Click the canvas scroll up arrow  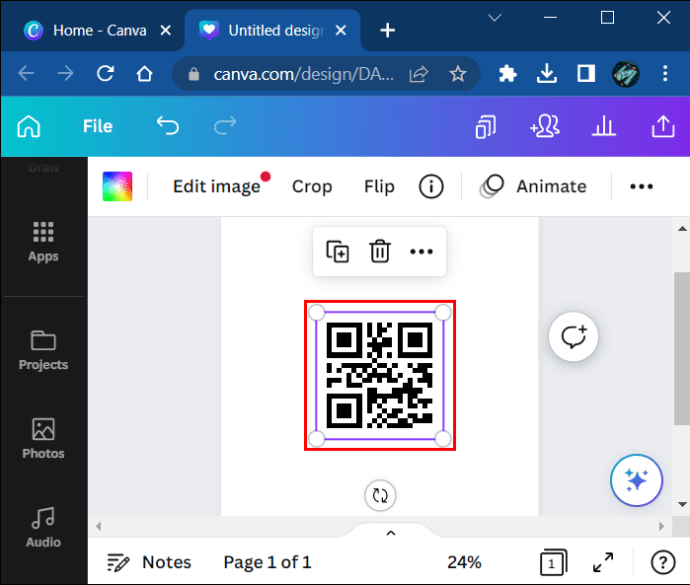click(682, 228)
